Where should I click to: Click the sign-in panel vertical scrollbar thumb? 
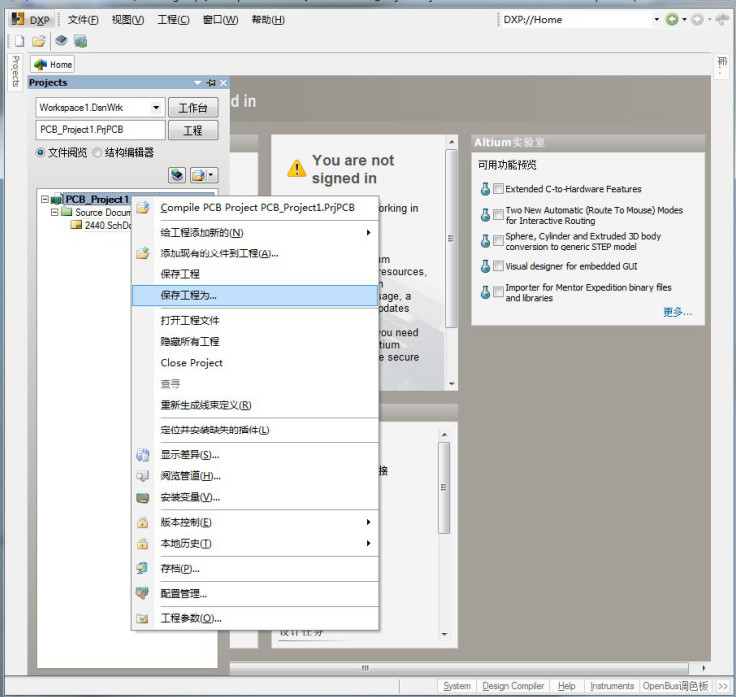(451, 238)
